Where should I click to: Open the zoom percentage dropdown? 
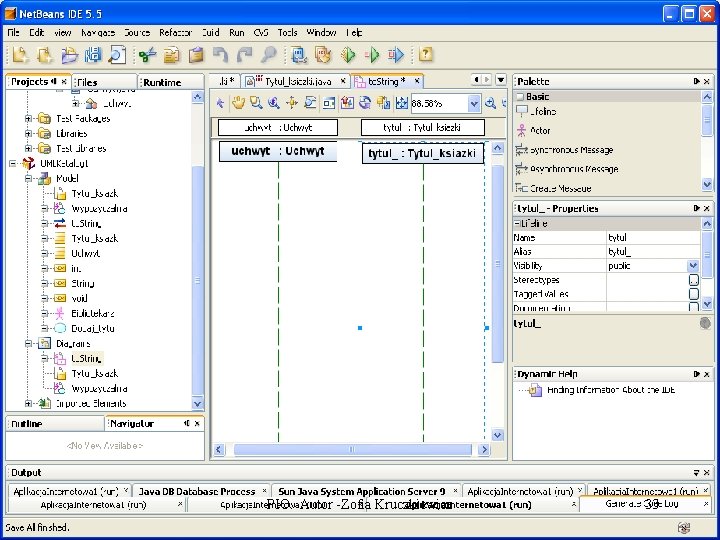coord(473,102)
